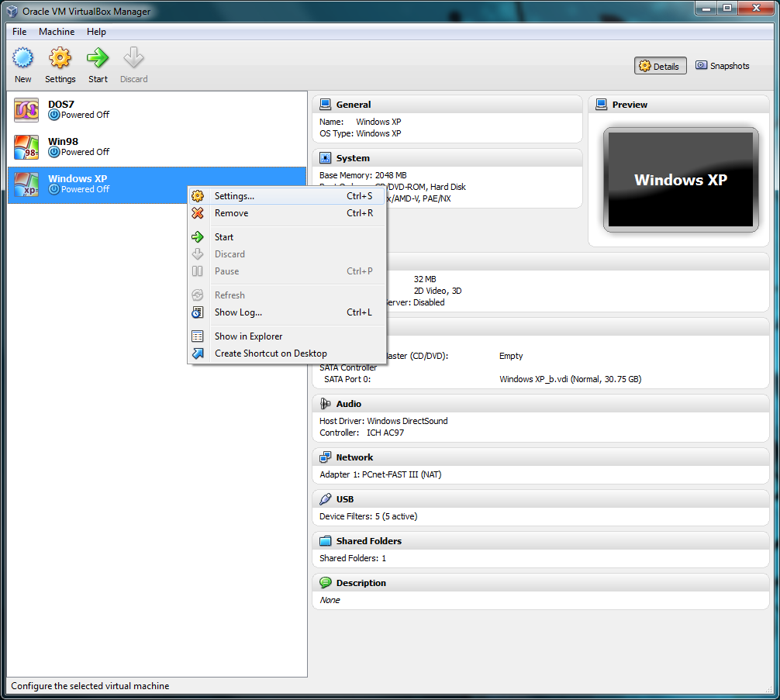This screenshot has height=700, width=780.
Task: Click the disabled Pause menu entry
Action: point(287,271)
